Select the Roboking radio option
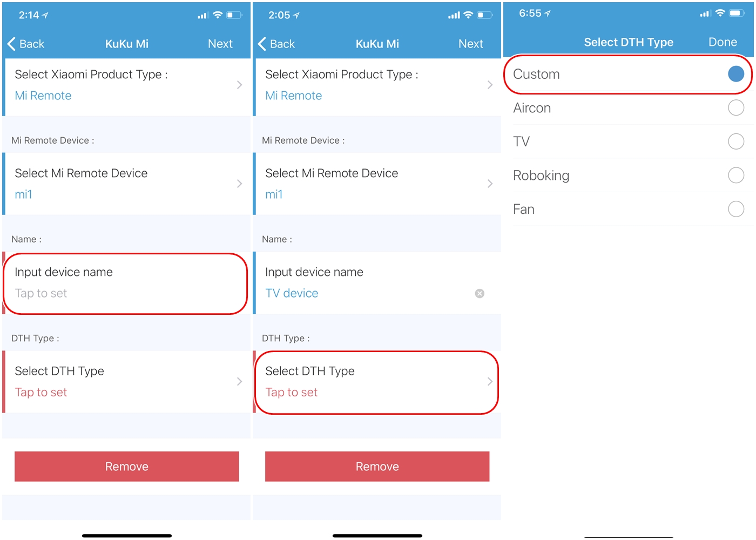756x540 pixels. [736, 175]
